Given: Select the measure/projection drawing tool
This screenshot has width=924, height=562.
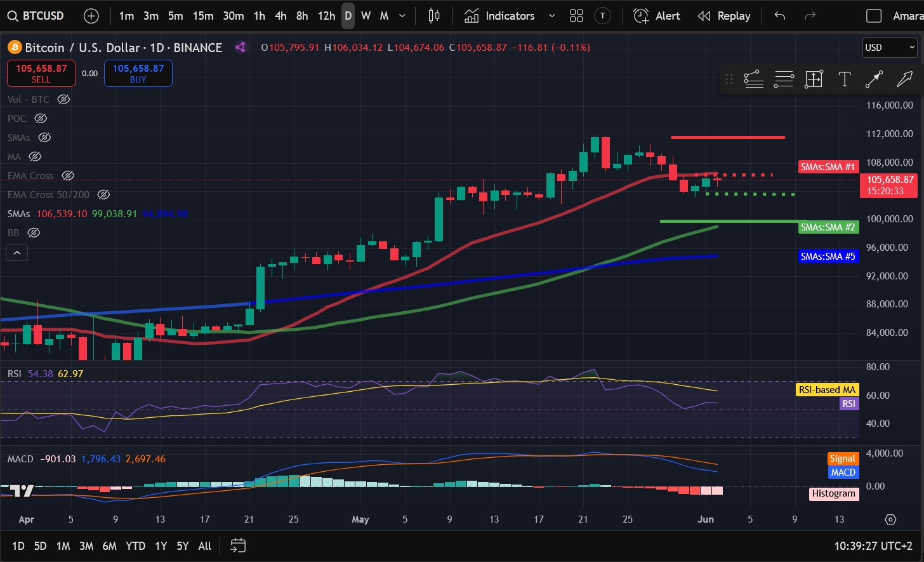Looking at the screenshot, I should [x=814, y=79].
